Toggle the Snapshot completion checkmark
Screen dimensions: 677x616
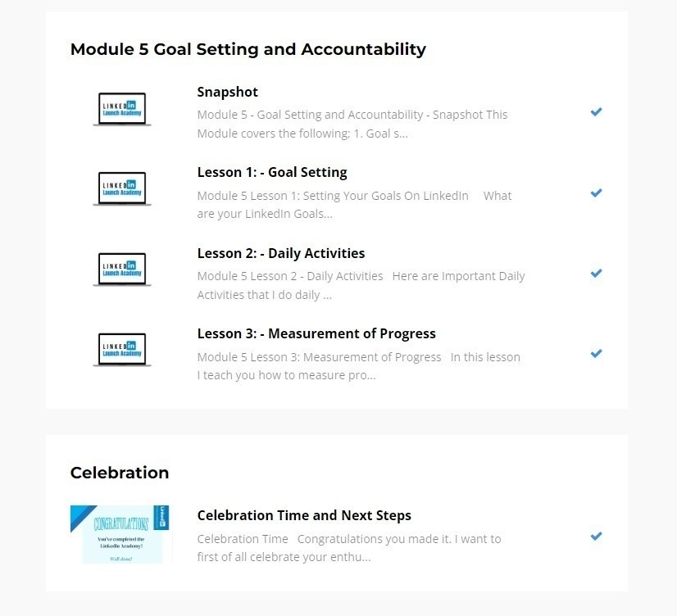[597, 111]
